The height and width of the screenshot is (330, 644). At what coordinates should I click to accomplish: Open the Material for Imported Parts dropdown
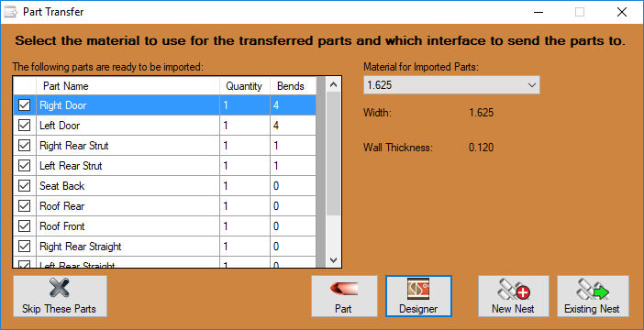[451, 85]
